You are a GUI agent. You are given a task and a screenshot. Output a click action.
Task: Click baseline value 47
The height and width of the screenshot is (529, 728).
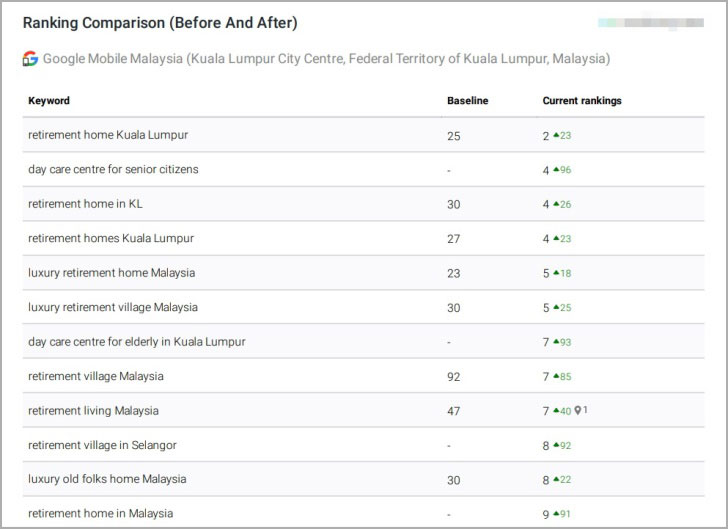[x=454, y=411]
